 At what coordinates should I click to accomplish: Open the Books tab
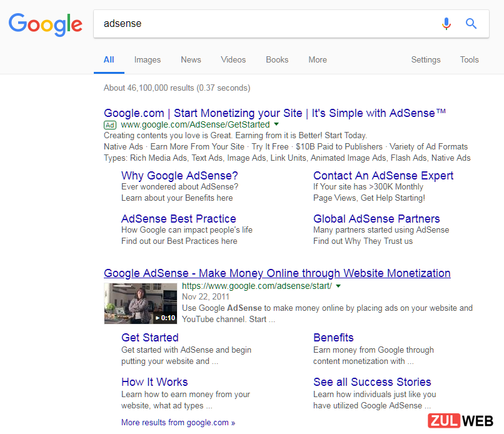pos(277,60)
